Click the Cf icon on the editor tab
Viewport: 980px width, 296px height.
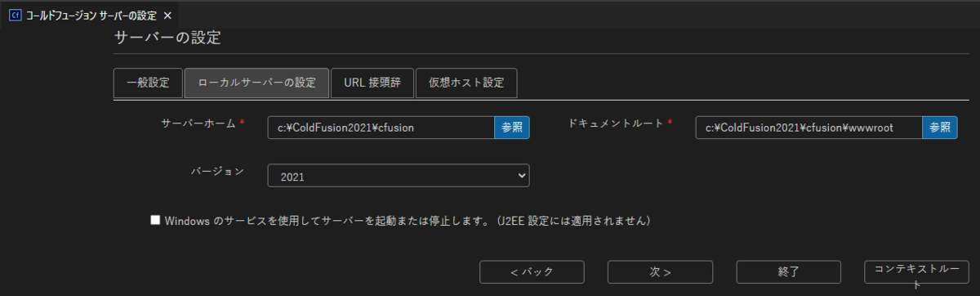15,16
